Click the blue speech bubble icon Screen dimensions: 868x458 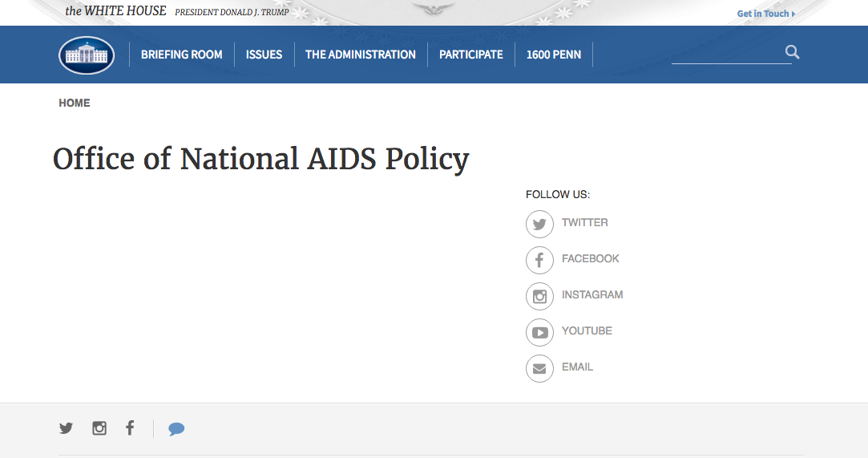click(176, 429)
